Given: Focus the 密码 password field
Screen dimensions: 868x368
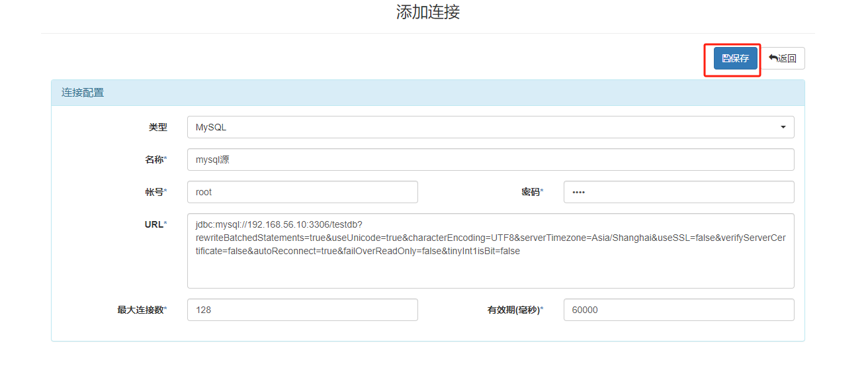Looking at the screenshot, I should tap(679, 192).
